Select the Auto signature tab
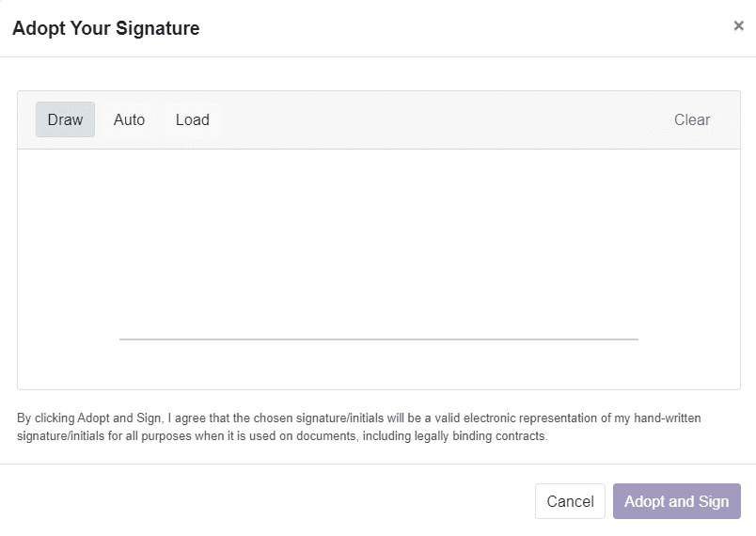The width and height of the screenshot is (756, 536). coord(129,119)
